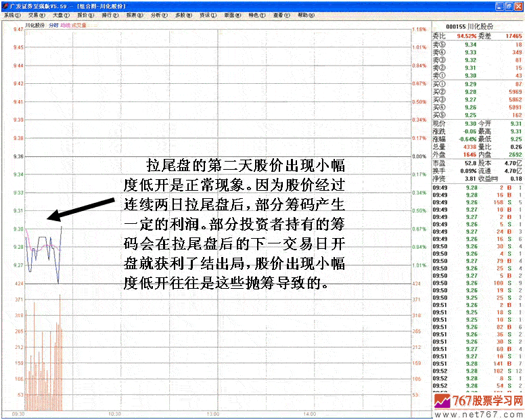This screenshot has height=420, width=525.
Task: Click the 买① bid price row
Action: [477, 84]
